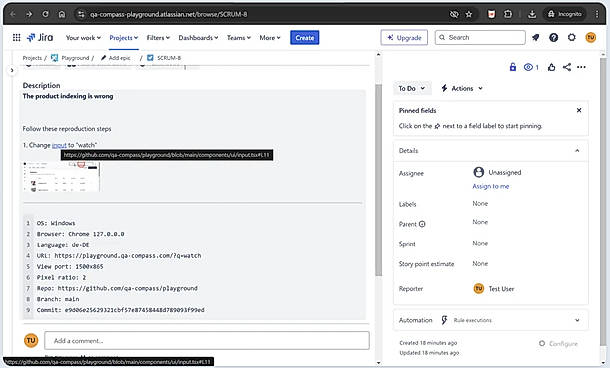The image size is (610, 368).
Task: Click the description scrollbar
Action: (x=379, y=180)
